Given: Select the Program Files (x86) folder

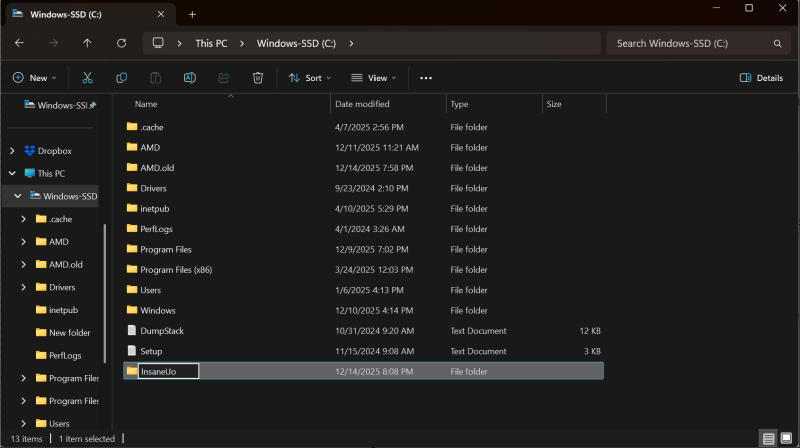Looking at the screenshot, I should 176,269.
